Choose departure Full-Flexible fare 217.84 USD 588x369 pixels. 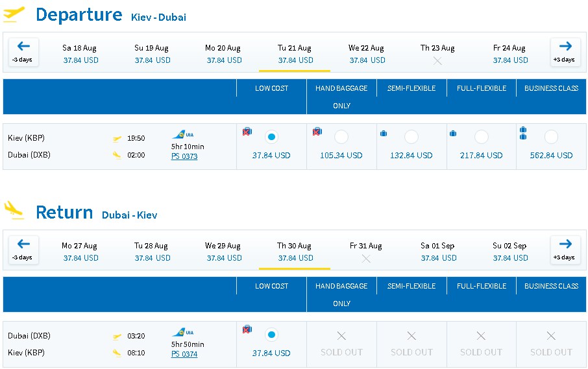[482, 137]
